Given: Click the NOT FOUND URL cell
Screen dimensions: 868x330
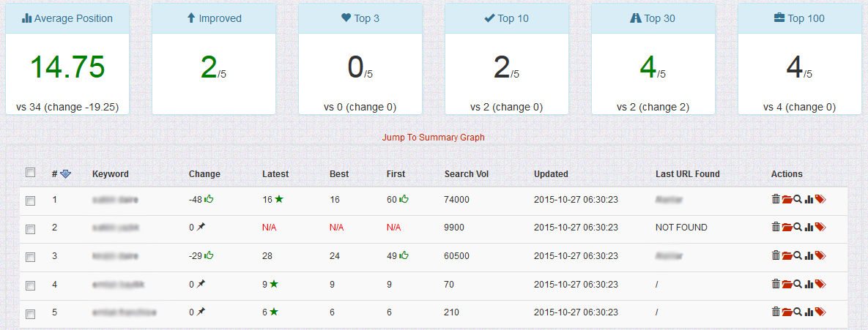Looking at the screenshot, I should 681,227.
